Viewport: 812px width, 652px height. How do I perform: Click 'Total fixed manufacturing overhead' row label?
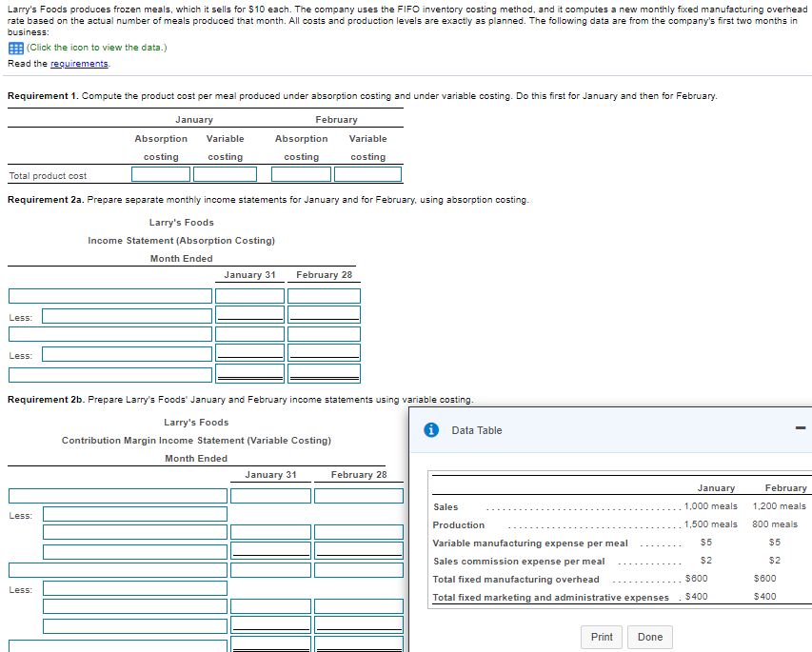[x=516, y=580]
